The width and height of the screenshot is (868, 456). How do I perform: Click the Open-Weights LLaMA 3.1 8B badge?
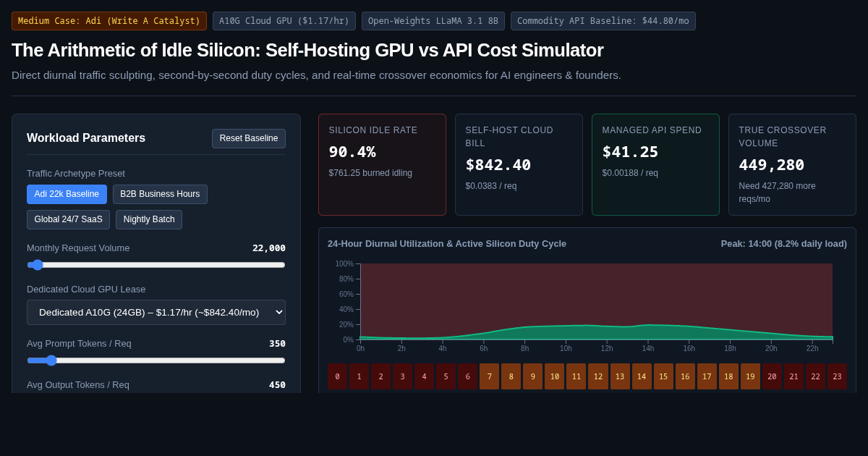click(433, 21)
